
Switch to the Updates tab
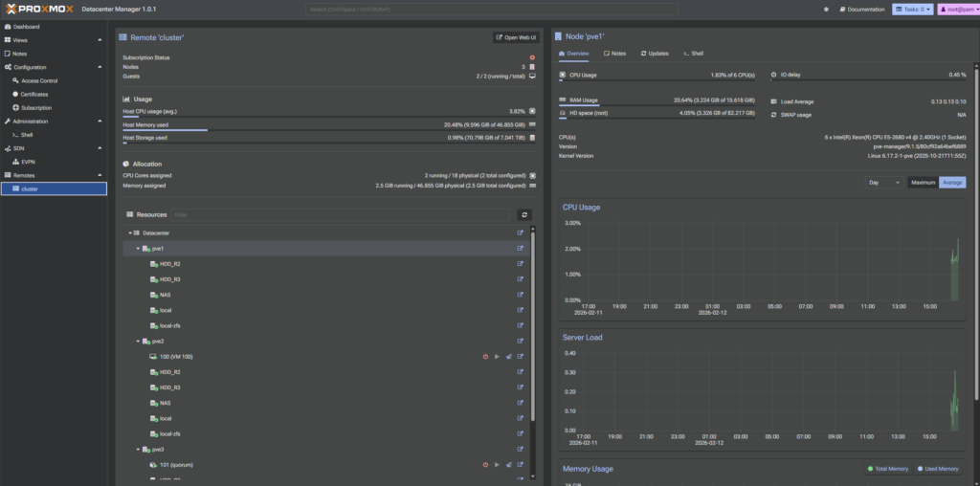coord(655,54)
